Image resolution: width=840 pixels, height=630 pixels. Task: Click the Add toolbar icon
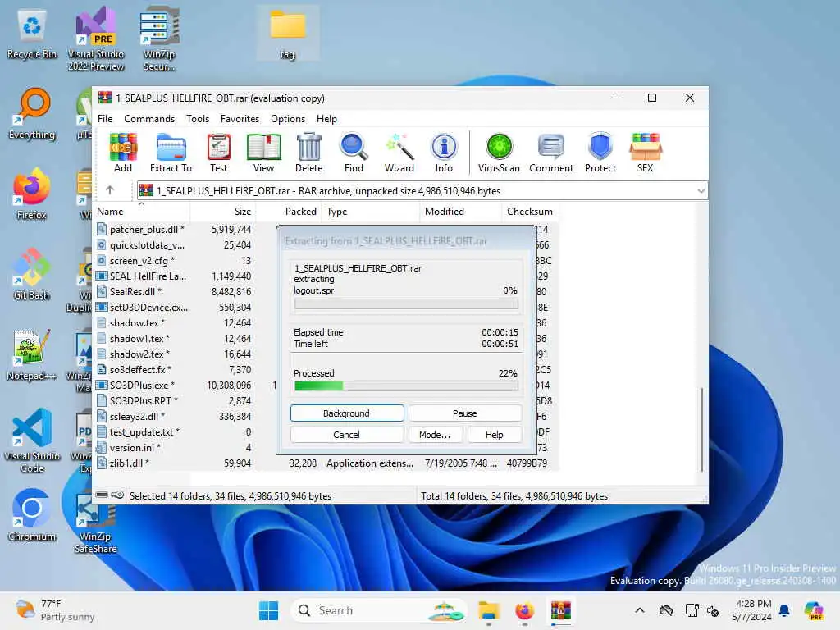point(123,153)
